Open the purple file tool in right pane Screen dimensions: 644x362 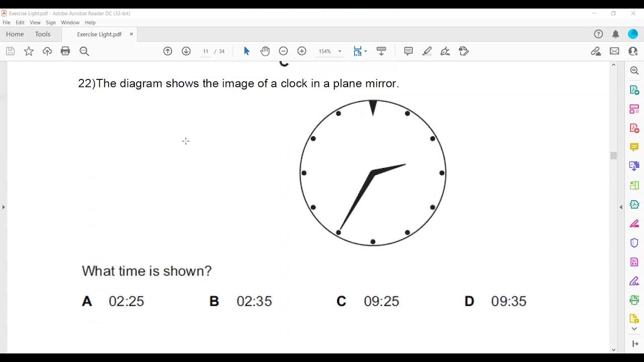pos(634,262)
